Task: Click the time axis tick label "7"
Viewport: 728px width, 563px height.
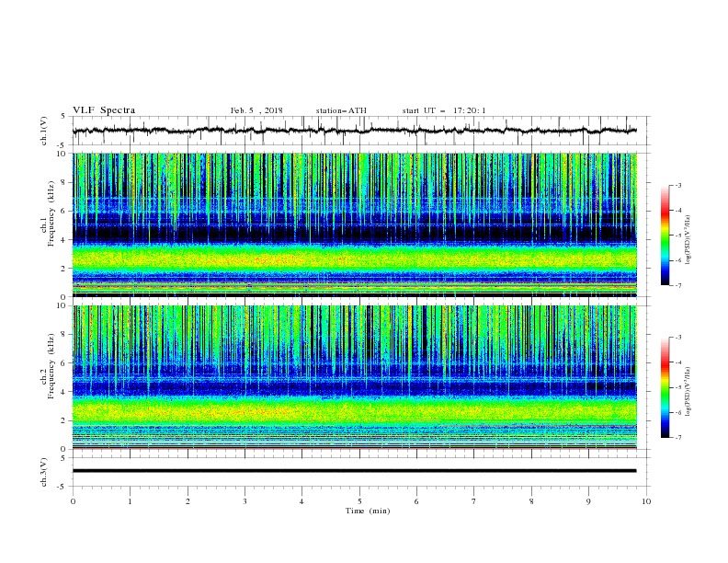Action: click(x=474, y=501)
